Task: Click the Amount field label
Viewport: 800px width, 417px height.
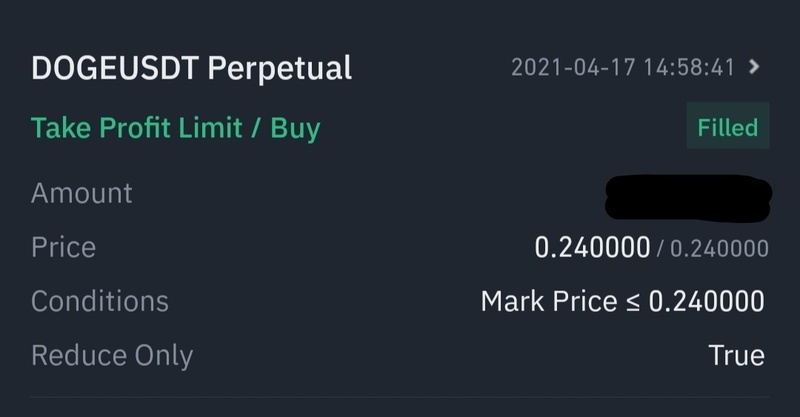Action: coord(81,193)
